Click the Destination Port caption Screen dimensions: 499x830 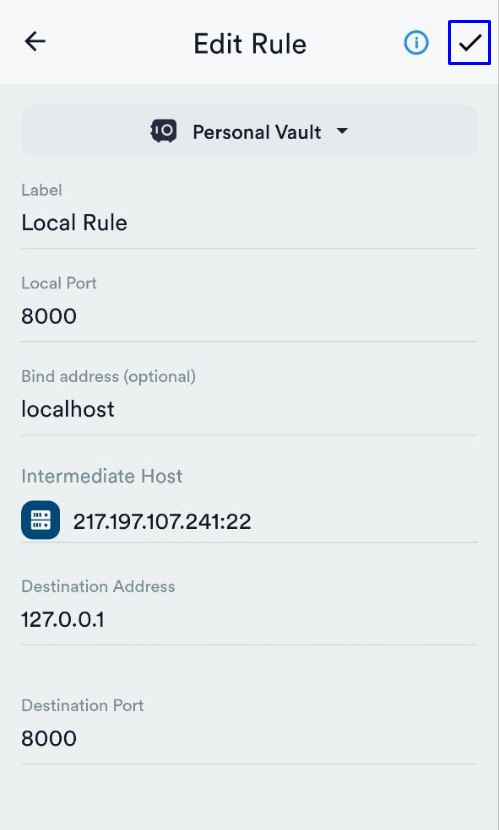[x=83, y=705]
